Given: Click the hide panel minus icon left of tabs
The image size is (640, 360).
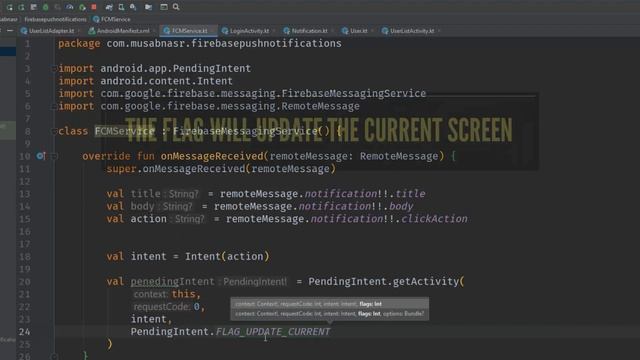Looking at the screenshot, I should 10,31.
